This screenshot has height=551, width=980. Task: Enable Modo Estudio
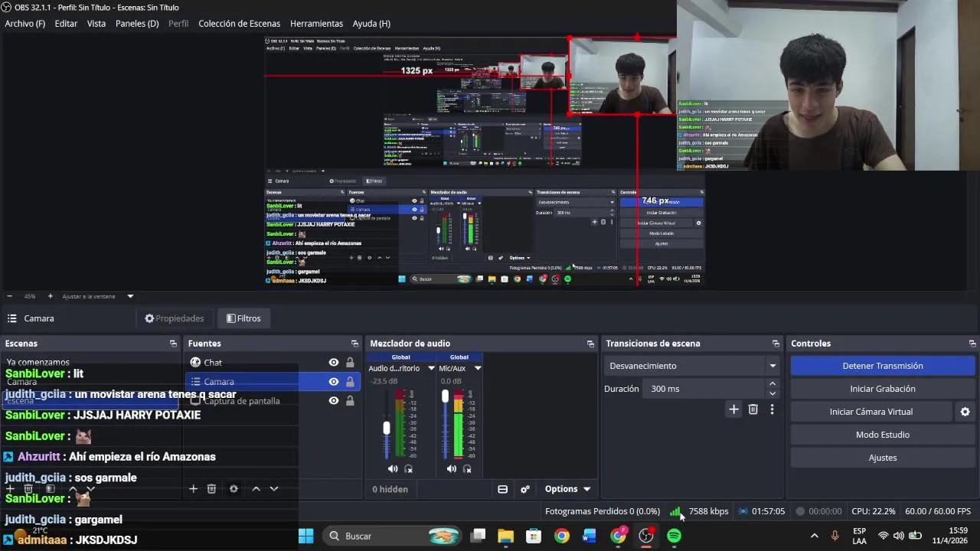pyautogui.click(x=883, y=435)
